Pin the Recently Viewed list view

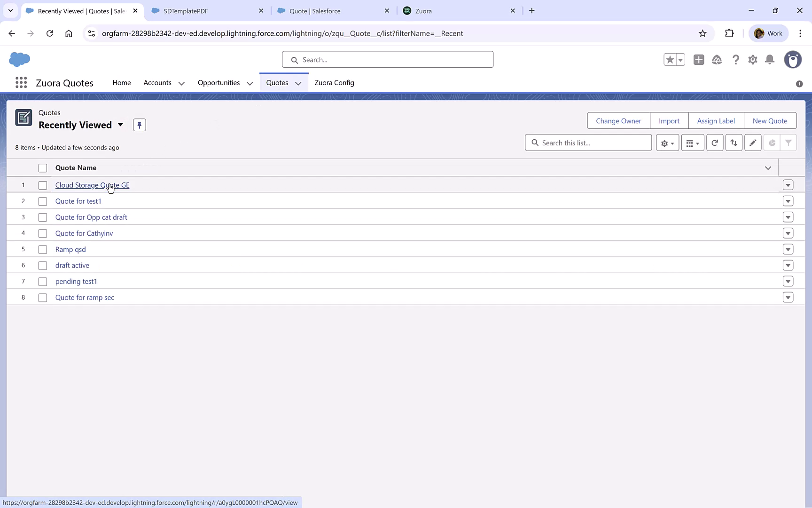139,125
